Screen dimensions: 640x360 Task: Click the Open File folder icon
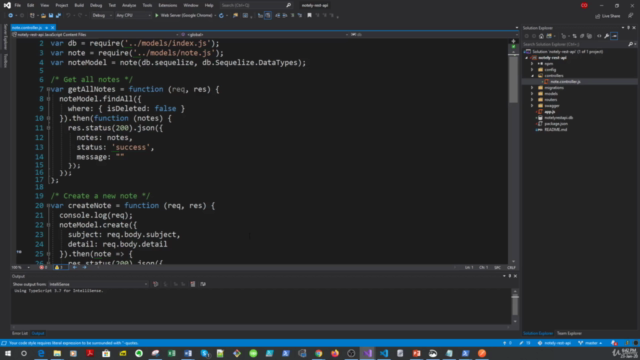click(43, 16)
